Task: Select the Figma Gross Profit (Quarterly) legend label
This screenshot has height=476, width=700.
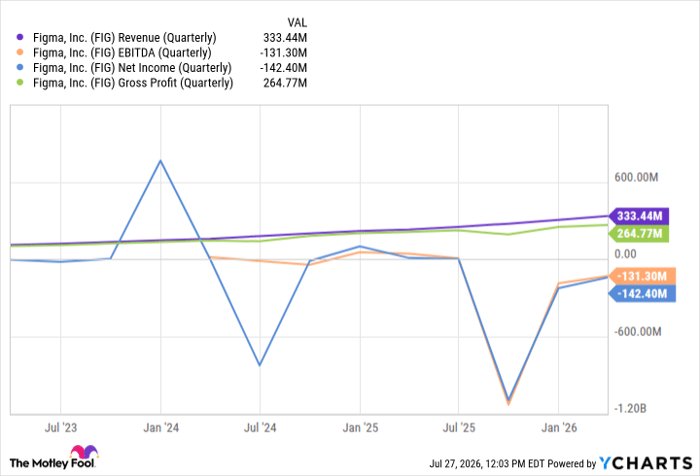Action: point(133,83)
